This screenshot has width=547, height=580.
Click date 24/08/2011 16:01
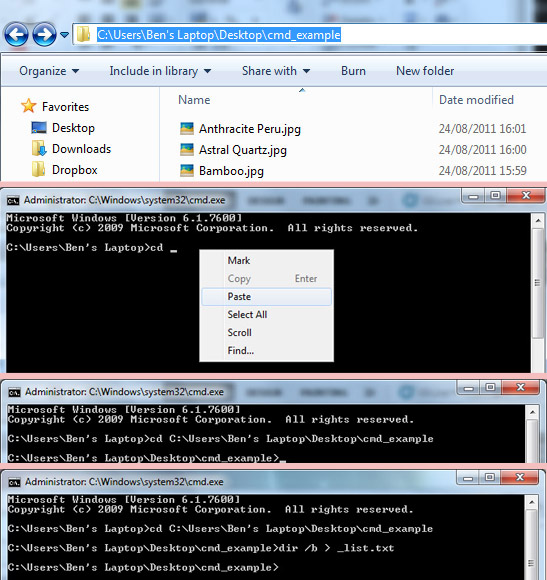tap(482, 129)
